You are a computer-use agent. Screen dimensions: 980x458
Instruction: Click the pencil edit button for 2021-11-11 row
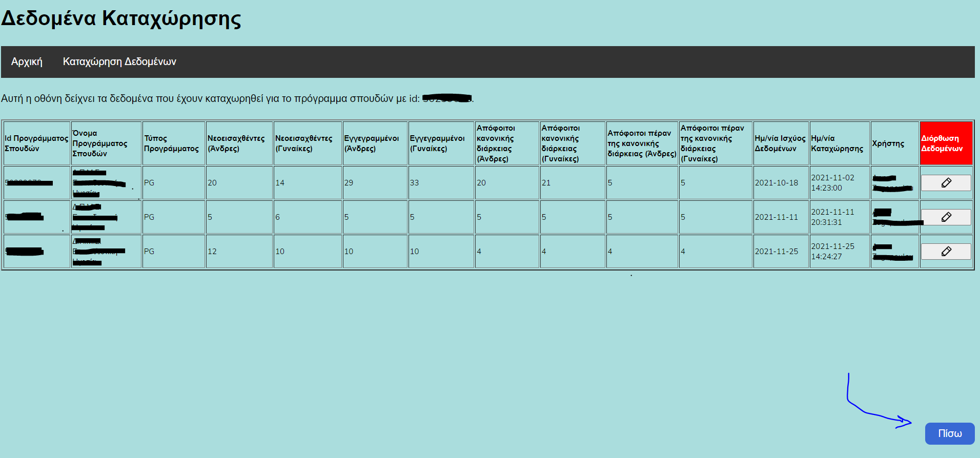tap(946, 217)
